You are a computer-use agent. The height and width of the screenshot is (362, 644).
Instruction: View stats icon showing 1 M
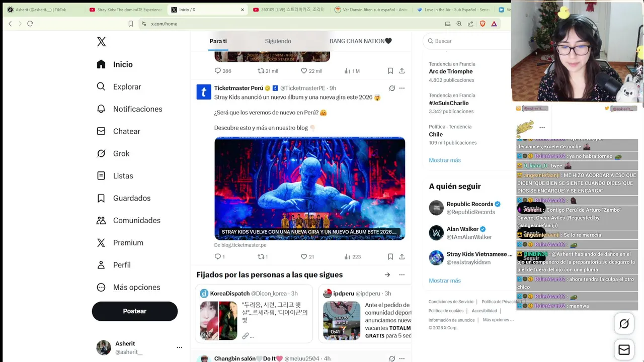[x=347, y=71]
